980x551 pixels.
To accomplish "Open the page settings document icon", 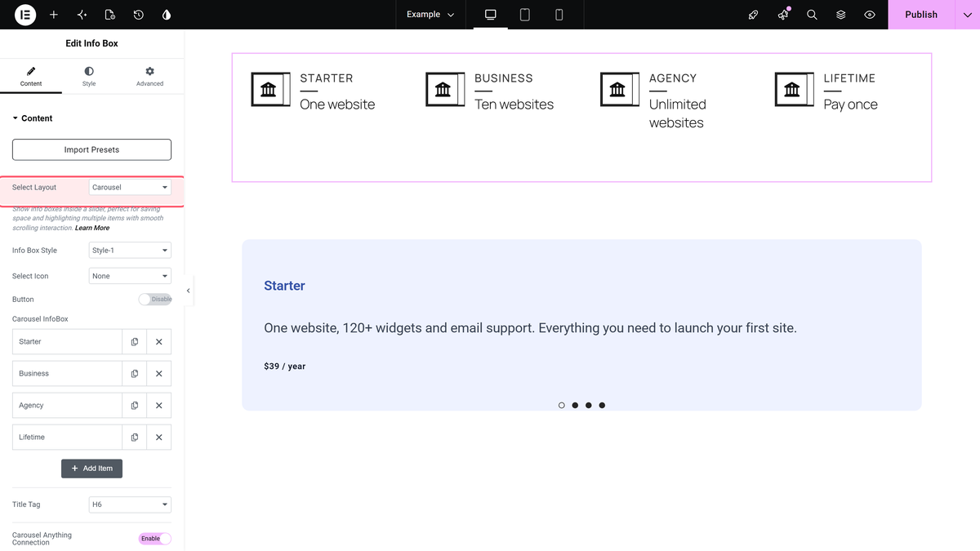I will (110, 15).
